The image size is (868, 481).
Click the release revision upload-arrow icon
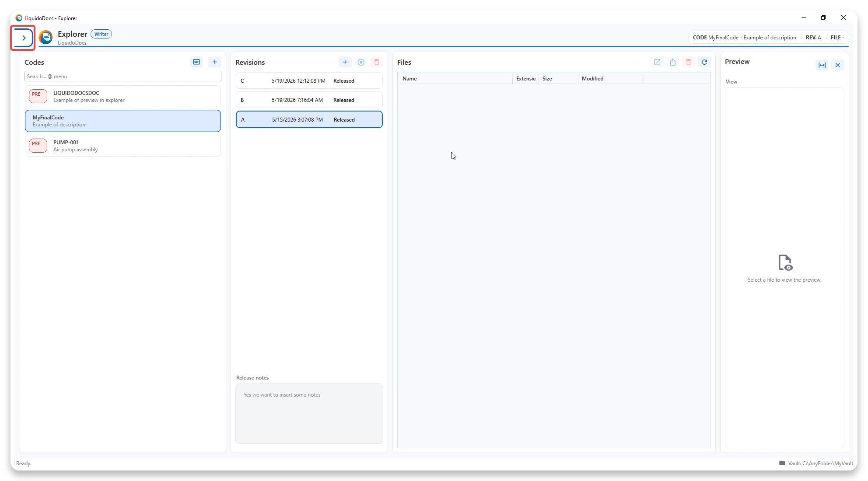point(361,62)
